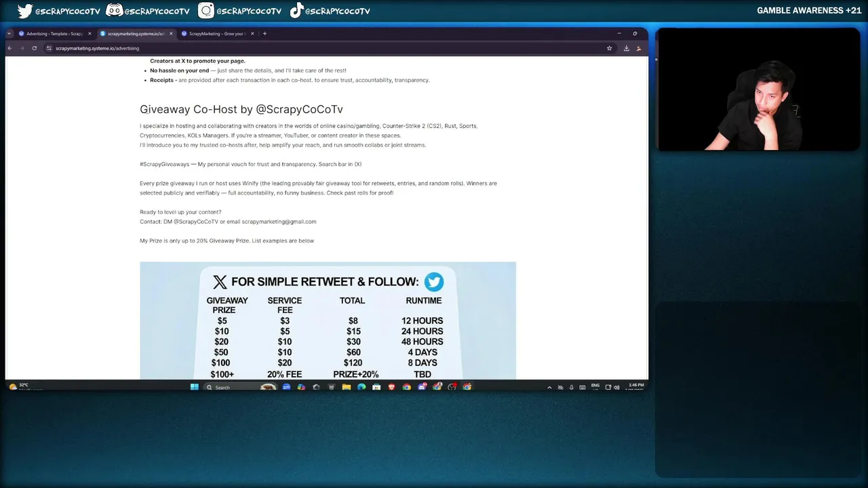
Task: Close the 'Advertising – Template' tab
Action: [x=90, y=33]
